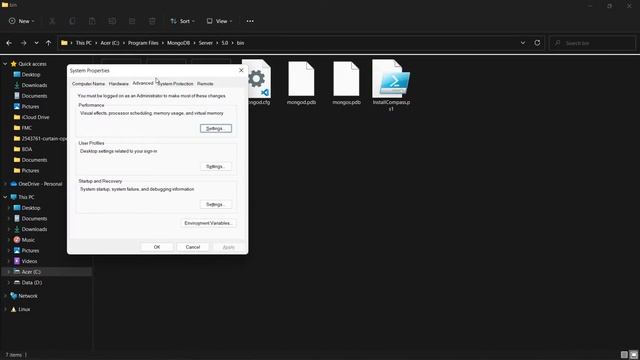This screenshot has height=360, width=640.
Task: Go back with the Back arrow
Action: coord(9,43)
